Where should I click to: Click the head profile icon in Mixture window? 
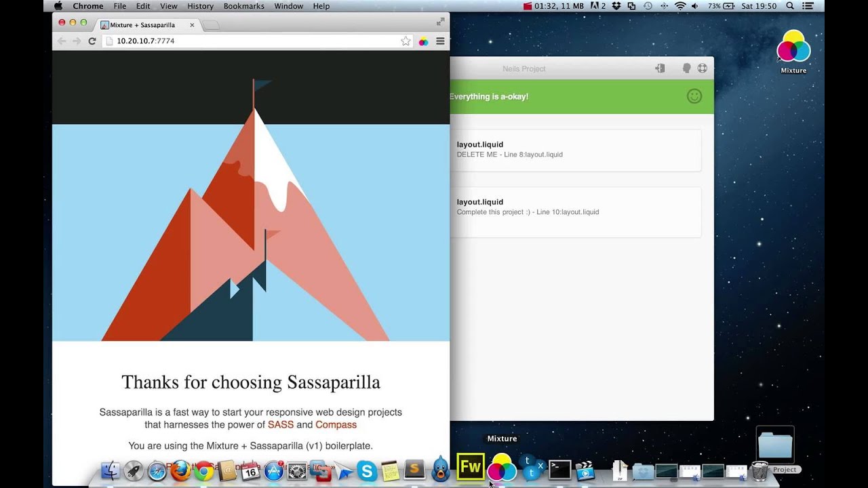point(686,68)
